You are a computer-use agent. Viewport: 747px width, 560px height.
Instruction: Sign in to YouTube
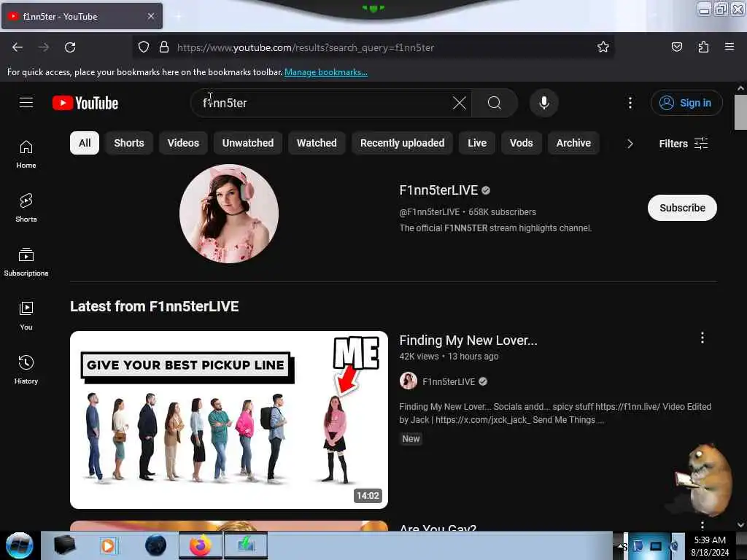(x=686, y=103)
